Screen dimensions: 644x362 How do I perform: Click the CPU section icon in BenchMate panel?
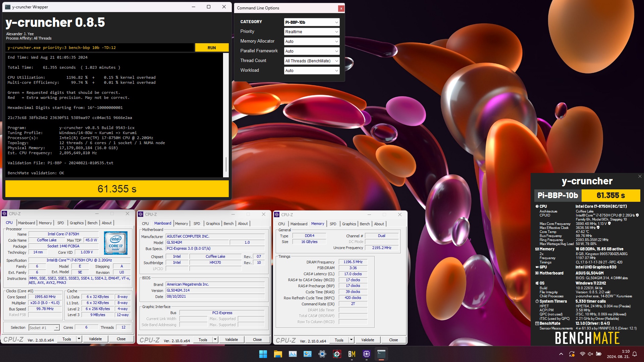(x=537, y=206)
